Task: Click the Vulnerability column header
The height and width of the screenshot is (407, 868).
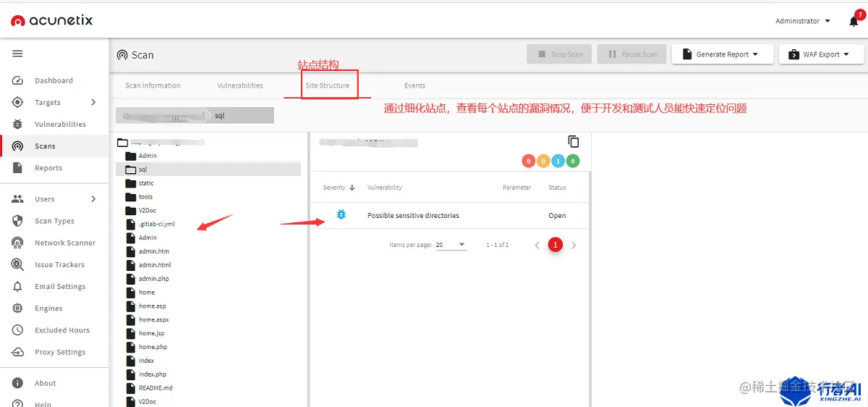Action: click(x=385, y=188)
